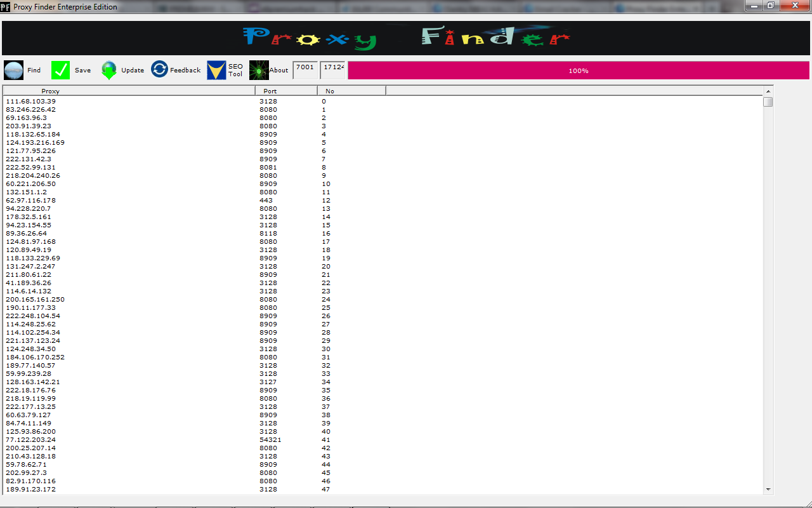
Task: Click row number 24 cell
Action: (x=326, y=299)
